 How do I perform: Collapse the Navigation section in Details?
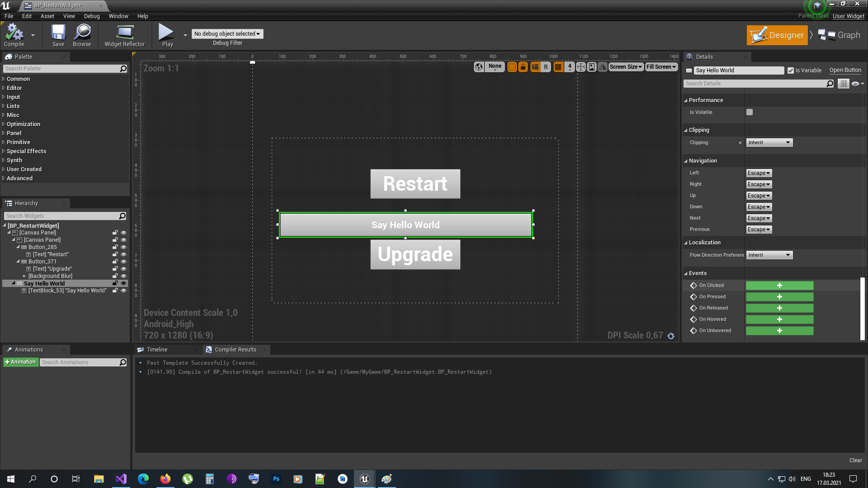(686, 161)
